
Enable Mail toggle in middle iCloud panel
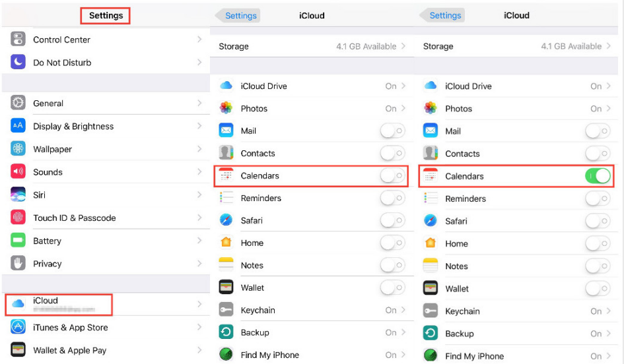(392, 131)
